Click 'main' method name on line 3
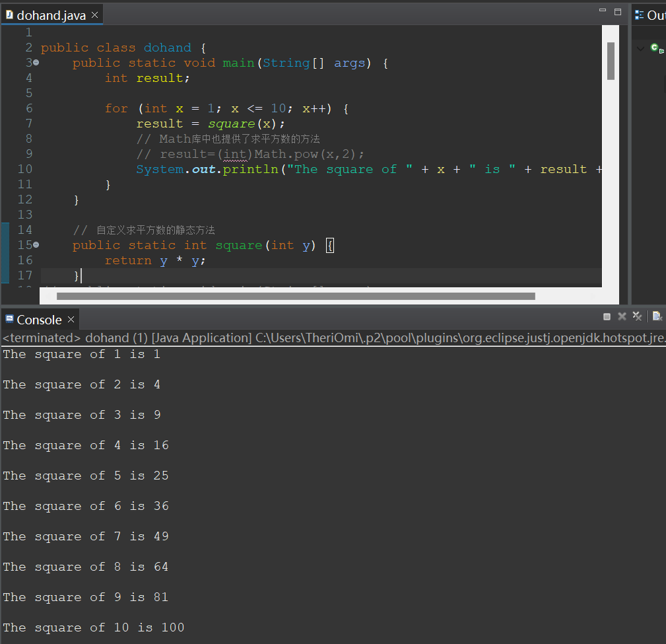The width and height of the screenshot is (666, 644). tap(238, 63)
